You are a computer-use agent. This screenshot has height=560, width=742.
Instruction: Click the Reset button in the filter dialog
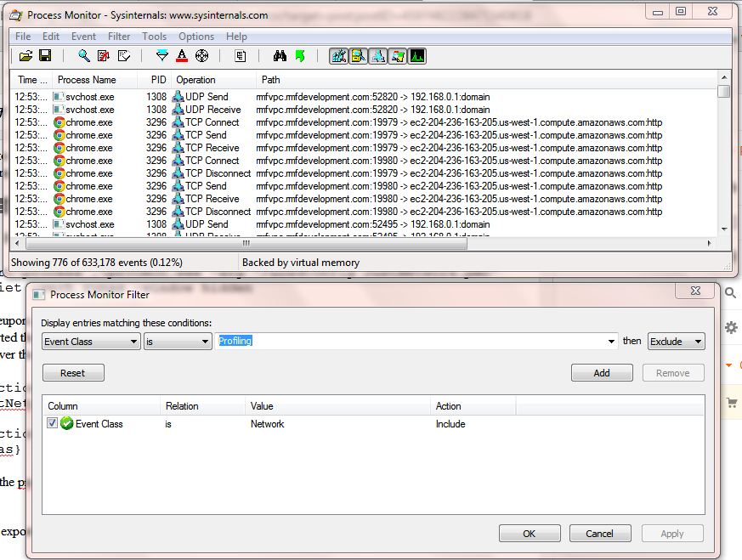pyautogui.click(x=73, y=372)
